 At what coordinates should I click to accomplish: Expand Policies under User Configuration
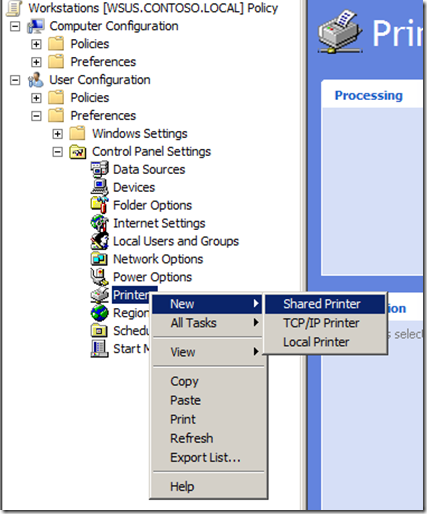point(36,98)
